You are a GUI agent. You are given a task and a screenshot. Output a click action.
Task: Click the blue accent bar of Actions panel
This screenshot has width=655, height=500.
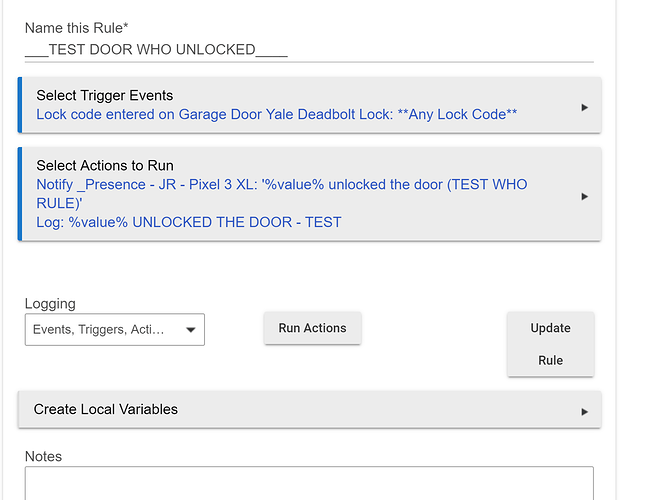click(x=20, y=194)
